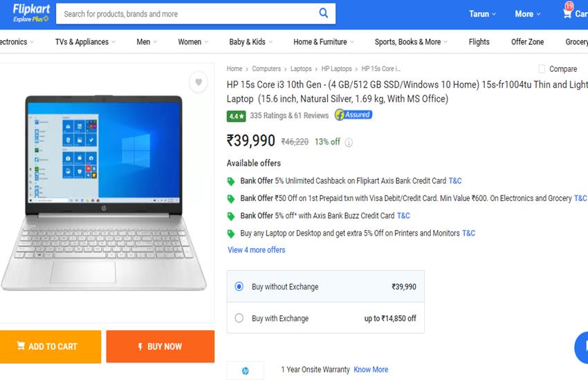Click the Flipkart Explore Plus logo
The image size is (588, 380).
[x=31, y=13]
